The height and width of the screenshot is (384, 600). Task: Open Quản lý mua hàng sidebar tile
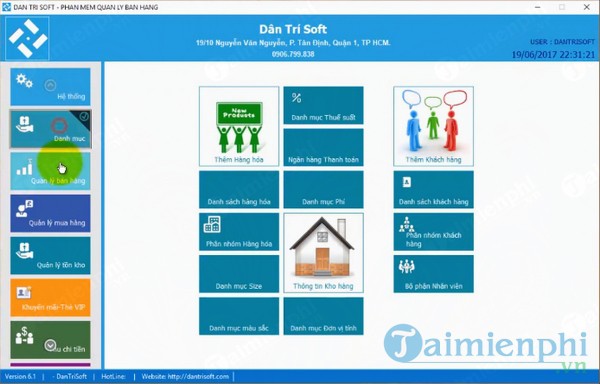pos(50,213)
